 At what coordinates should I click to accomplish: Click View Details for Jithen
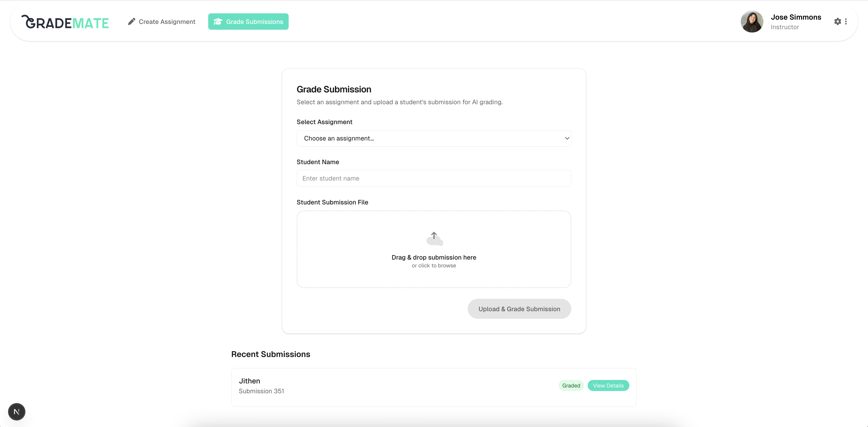[608, 385]
